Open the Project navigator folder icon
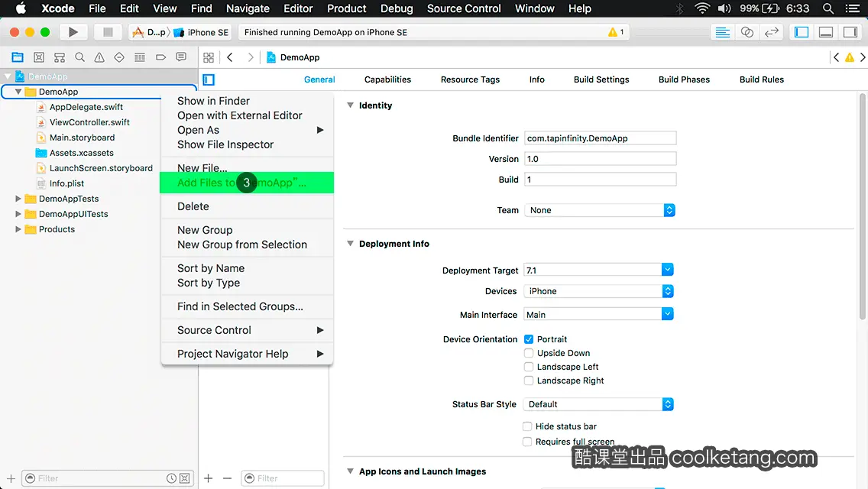This screenshot has height=489, width=868. (18, 57)
